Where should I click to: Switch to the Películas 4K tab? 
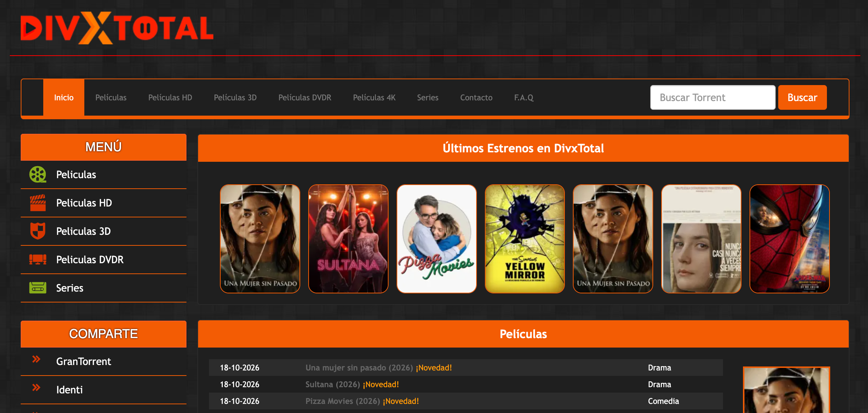374,97
